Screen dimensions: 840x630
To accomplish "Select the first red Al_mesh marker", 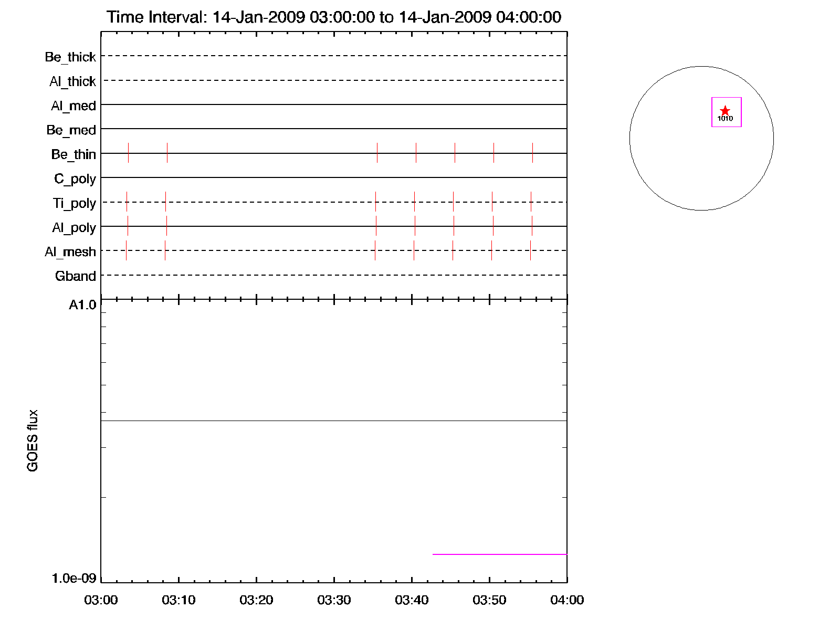I will (x=126, y=250).
